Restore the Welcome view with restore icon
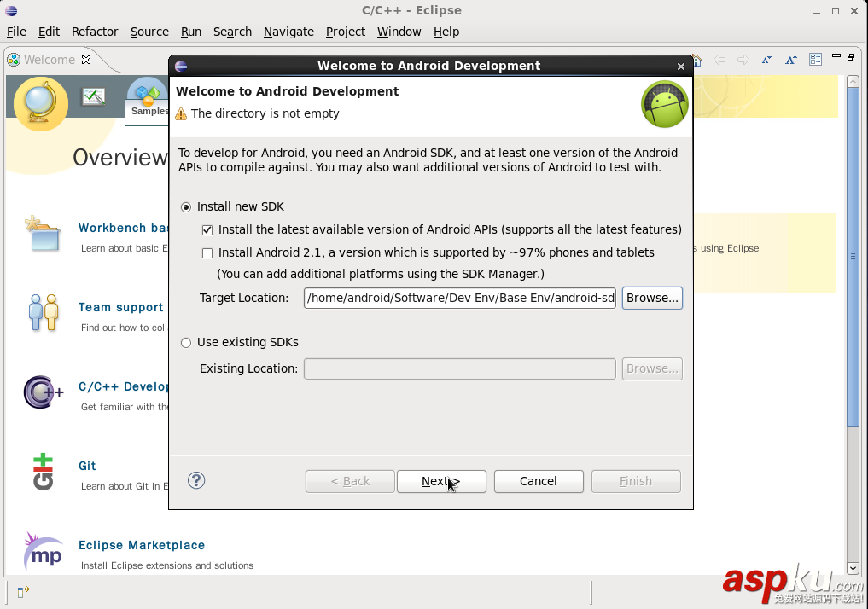868x609 pixels. click(x=852, y=56)
